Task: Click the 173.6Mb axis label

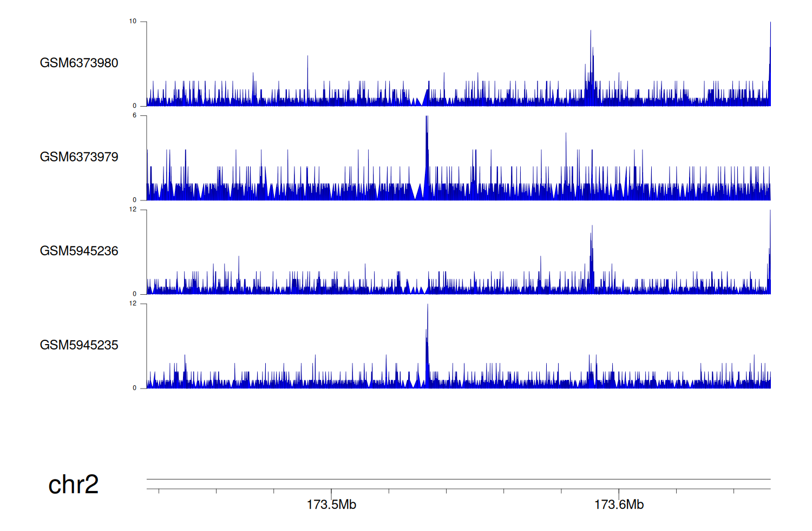Action: [x=619, y=505]
